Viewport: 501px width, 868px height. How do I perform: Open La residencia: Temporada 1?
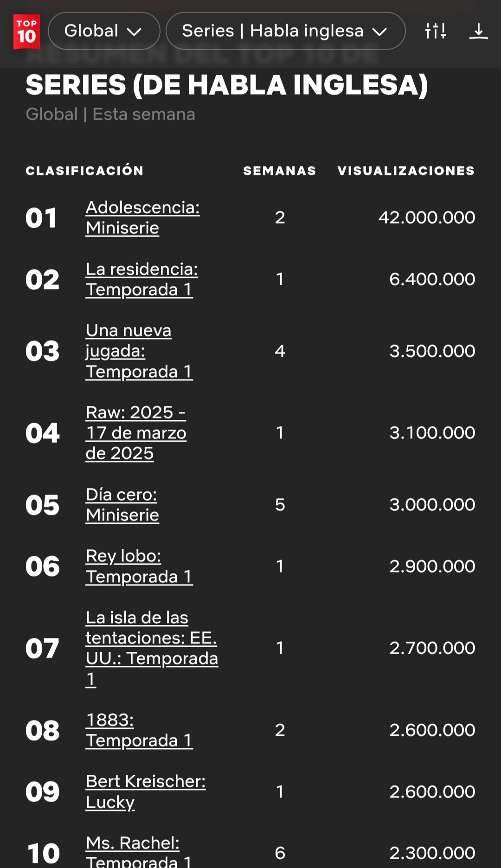(141, 279)
